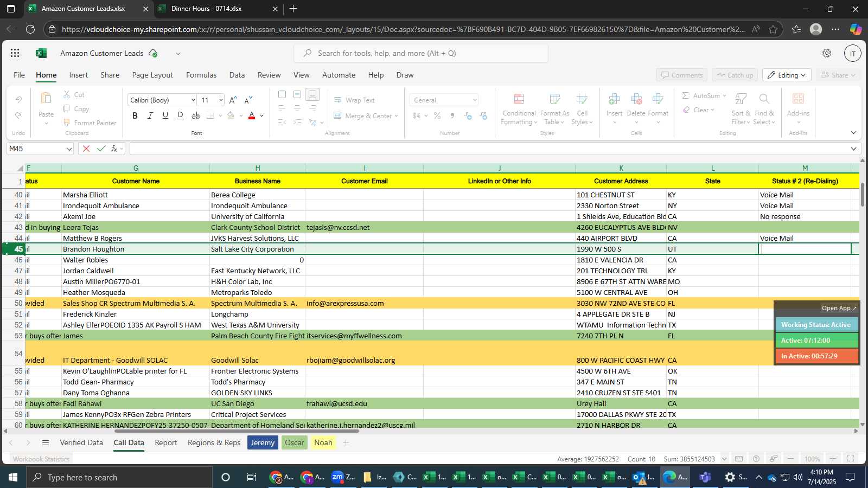Apply double underline formatting
Screen dimensions: 868x488
click(x=181, y=115)
